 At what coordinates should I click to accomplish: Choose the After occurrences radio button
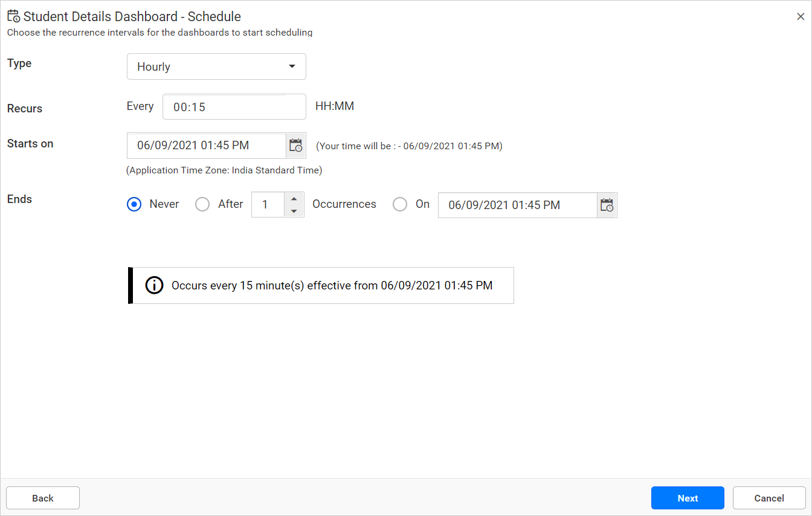click(x=202, y=205)
